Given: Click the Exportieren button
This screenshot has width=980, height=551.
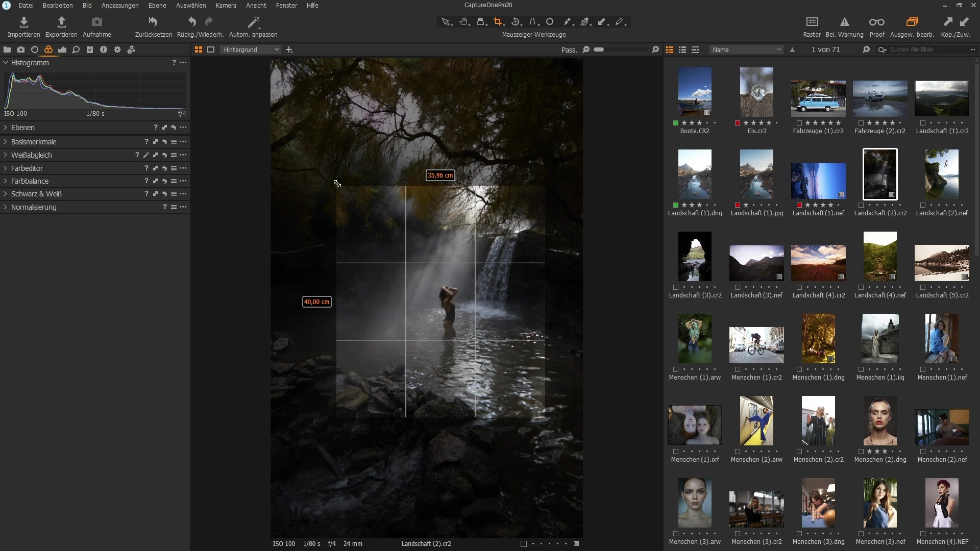Looking at the screenshot, I should (61, 27).
